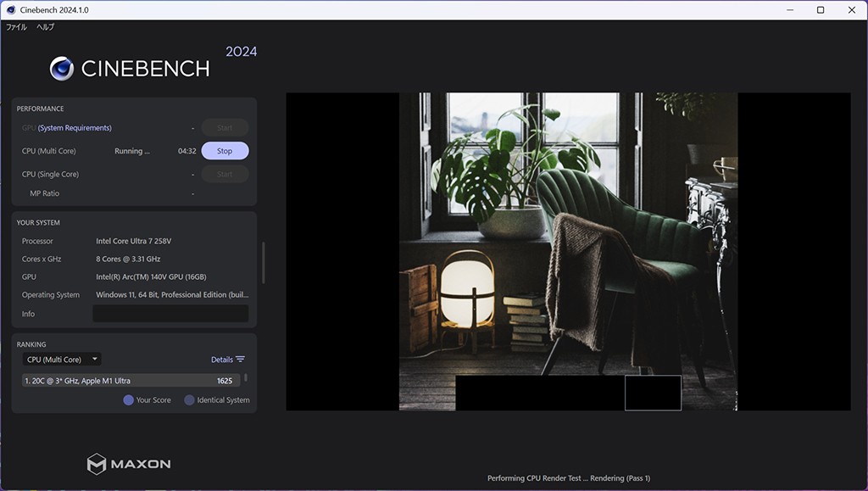The height and width of the screenshot is (491, 868).
Task: Click the rendering status bar message
Action: pos(569,477)
